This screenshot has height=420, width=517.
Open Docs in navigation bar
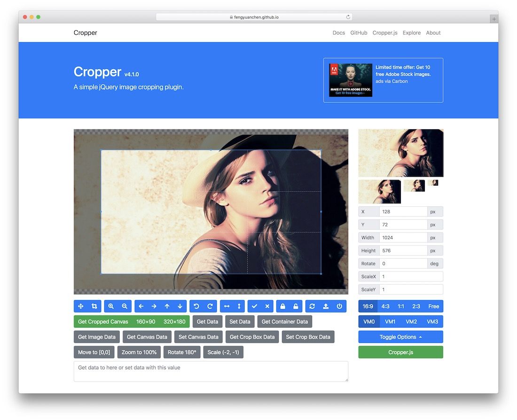(338, 32)
